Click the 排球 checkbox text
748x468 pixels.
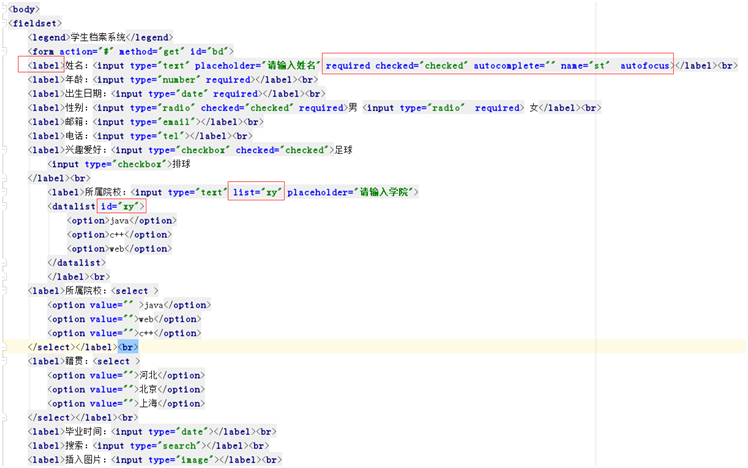click(x=181, y=164)
